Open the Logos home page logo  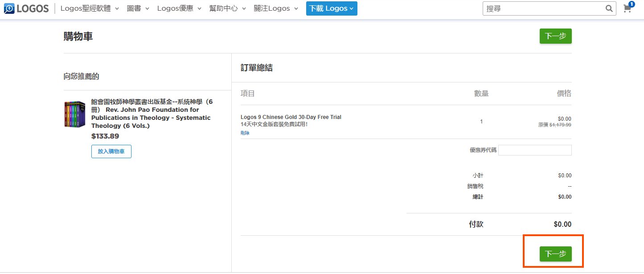click(x=26, y=8)
